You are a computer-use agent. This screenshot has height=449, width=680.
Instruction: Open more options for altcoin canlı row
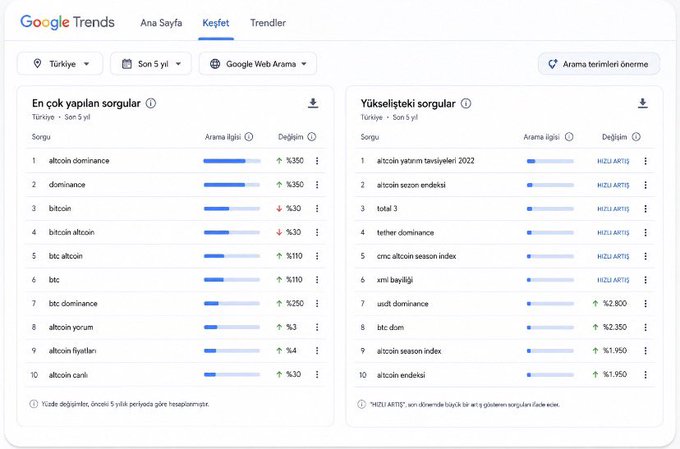(x=317, y=374)
